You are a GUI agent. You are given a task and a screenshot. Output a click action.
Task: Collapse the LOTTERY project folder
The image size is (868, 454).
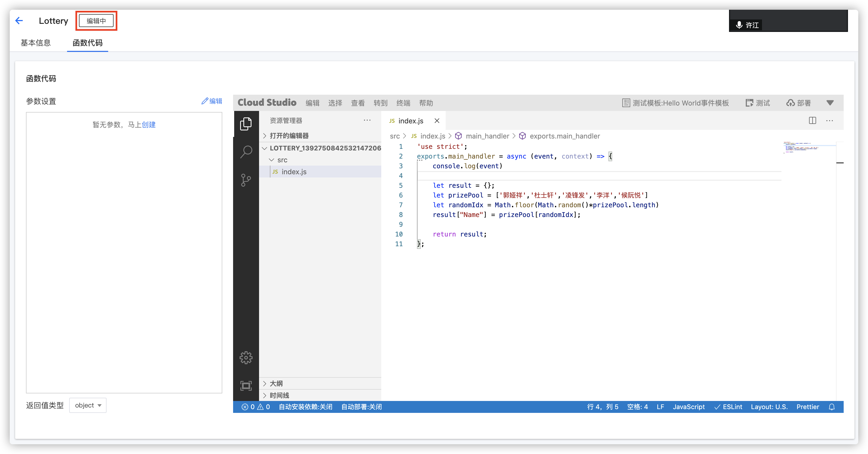click(320, 148)
